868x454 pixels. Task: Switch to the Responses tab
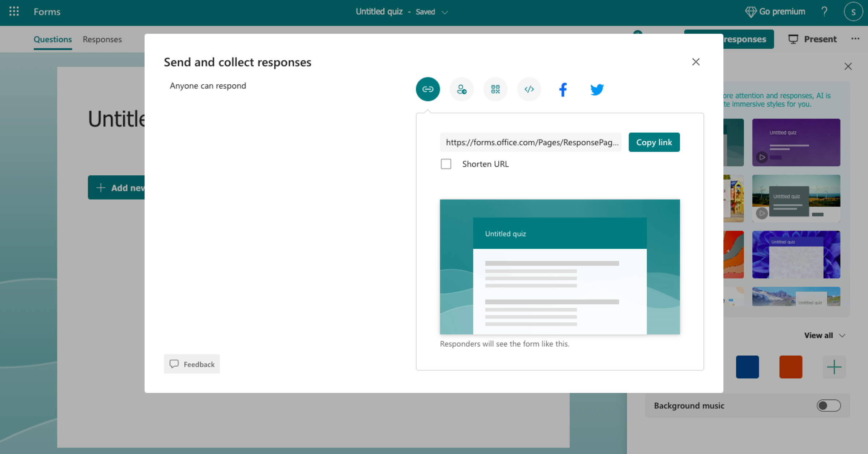(102, 39)
